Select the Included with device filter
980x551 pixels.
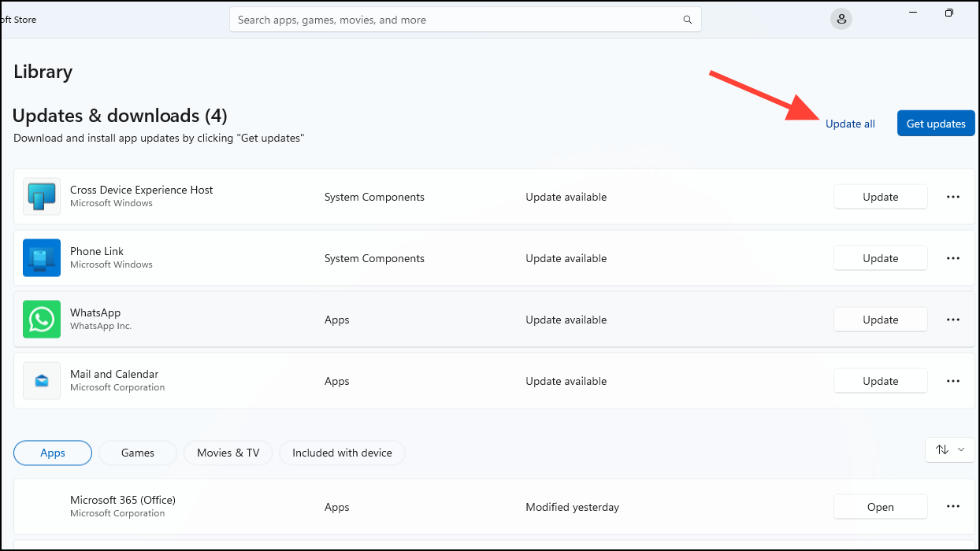click(341, 453)
